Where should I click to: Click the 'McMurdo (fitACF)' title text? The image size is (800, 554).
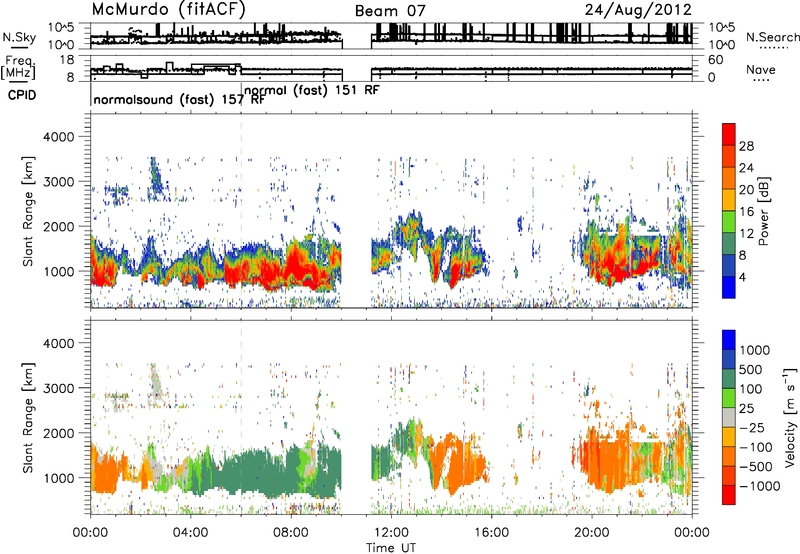pos(168,10)
